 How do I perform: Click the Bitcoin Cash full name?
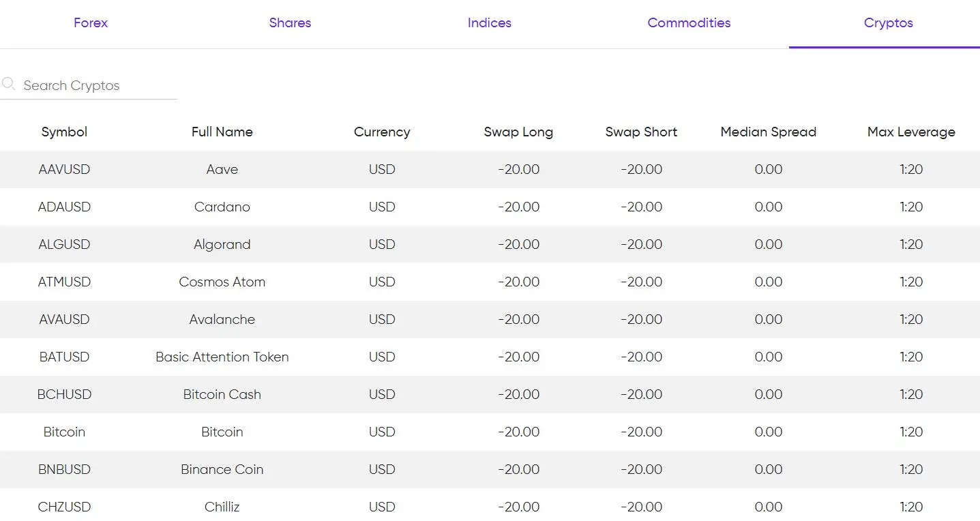click(x=222, y=395)
